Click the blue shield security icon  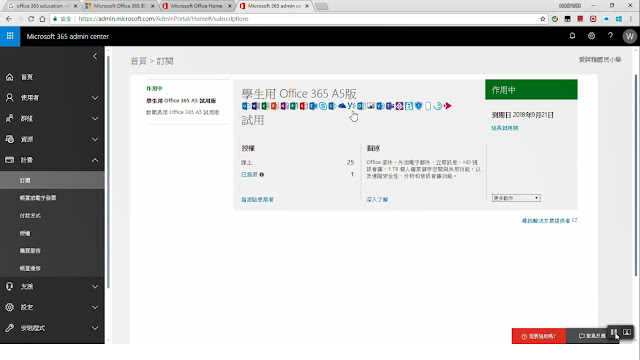[418, 106]
